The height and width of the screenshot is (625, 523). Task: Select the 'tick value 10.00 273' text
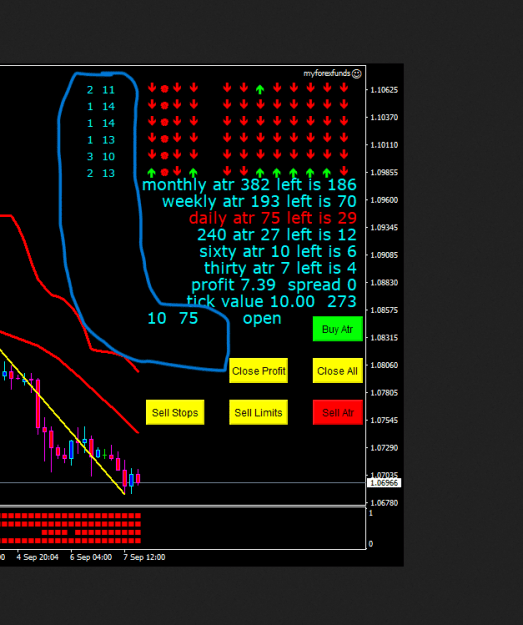pyautogui.click(x=271, y=302)
